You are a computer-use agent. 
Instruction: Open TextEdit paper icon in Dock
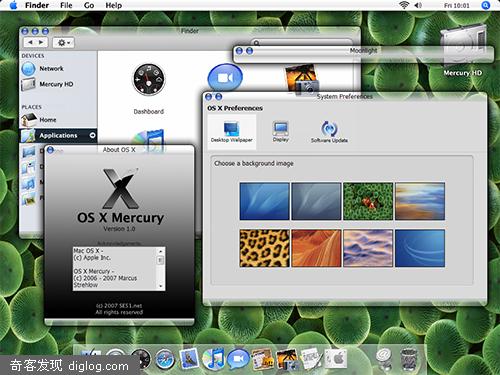(311, 359)
